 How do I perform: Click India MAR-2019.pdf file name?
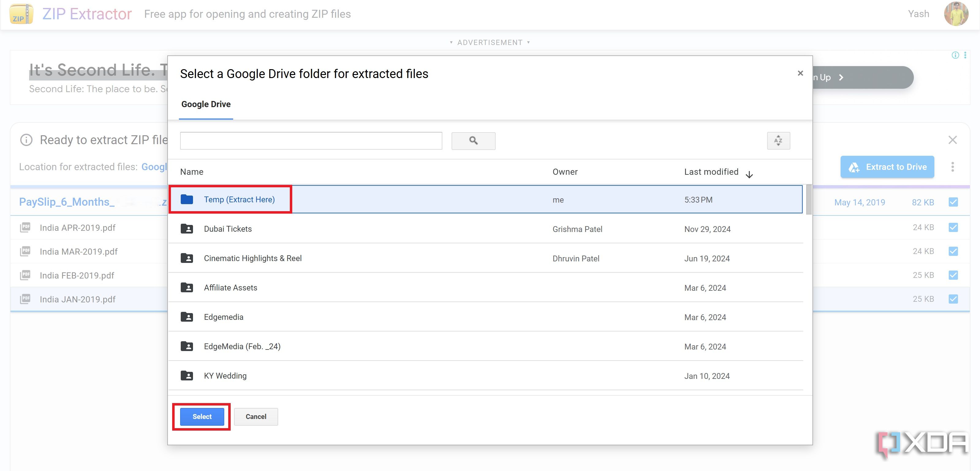[x=78, y=252]
